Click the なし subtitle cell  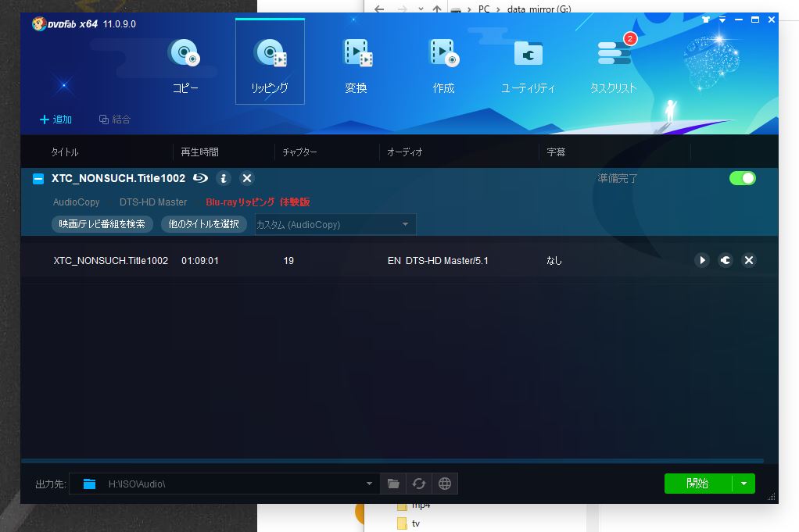tap(554, 261)
